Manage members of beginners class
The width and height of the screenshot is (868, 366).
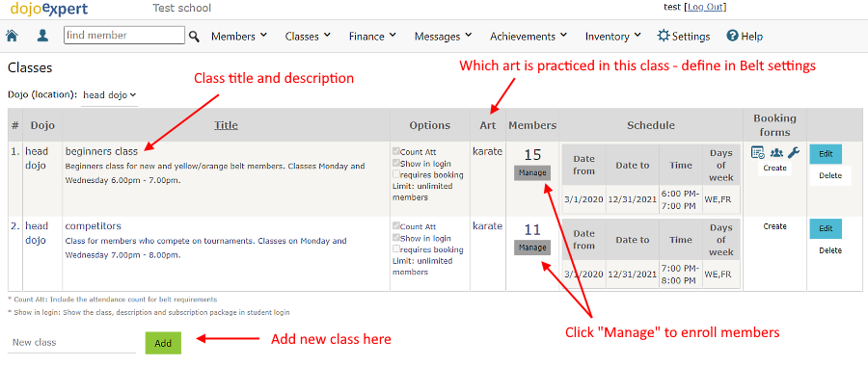(x=532, y=173)
